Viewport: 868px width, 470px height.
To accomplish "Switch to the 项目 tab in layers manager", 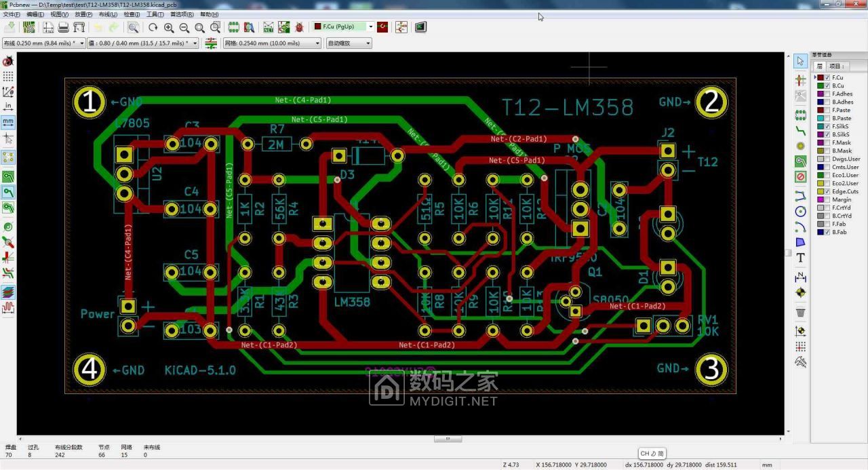I will 837,66.
